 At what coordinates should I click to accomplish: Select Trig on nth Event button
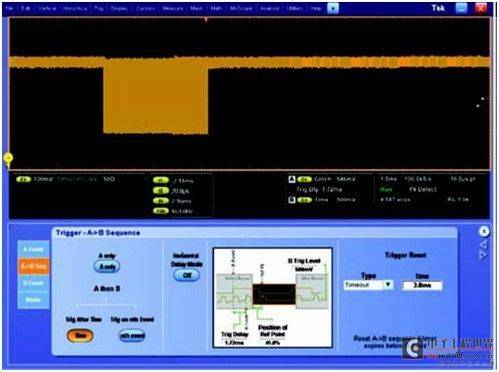tap(132, 336)
